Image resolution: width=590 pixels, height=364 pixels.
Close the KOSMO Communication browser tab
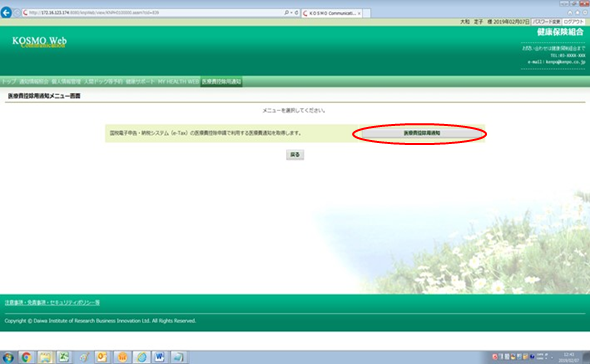pos(359,13)
